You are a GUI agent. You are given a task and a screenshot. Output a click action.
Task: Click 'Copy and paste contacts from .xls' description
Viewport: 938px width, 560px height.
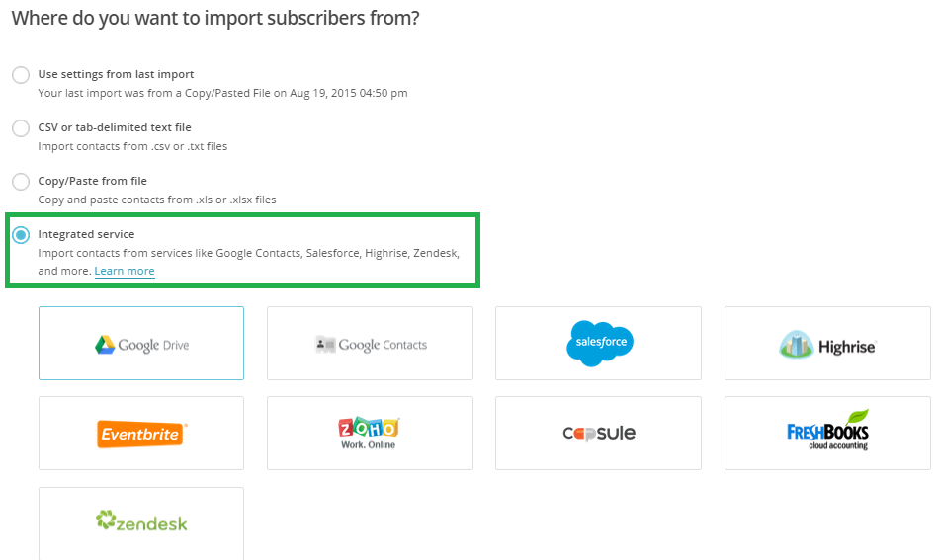click(157, 200)
